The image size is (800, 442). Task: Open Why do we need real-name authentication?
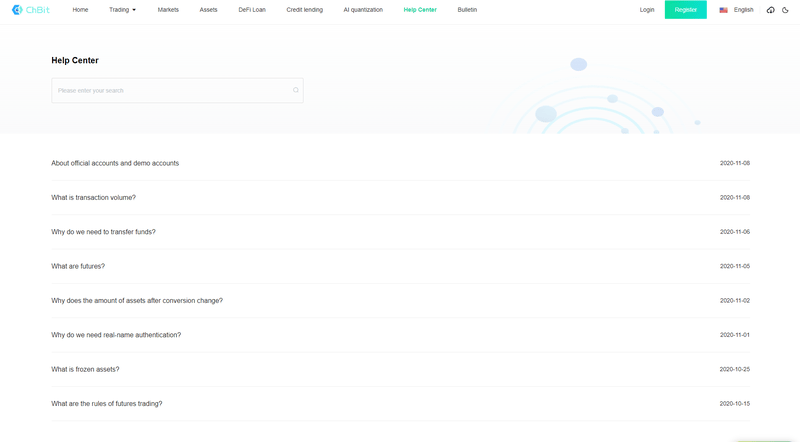click(116, 335)
